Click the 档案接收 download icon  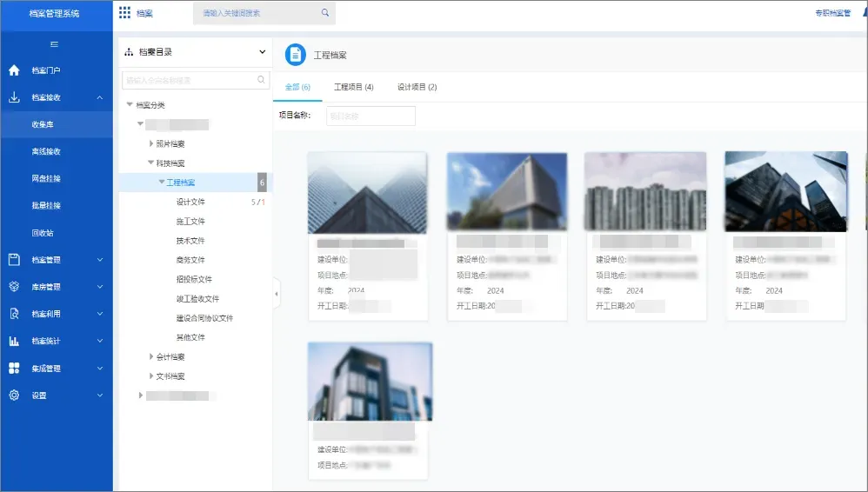point(14,97)
